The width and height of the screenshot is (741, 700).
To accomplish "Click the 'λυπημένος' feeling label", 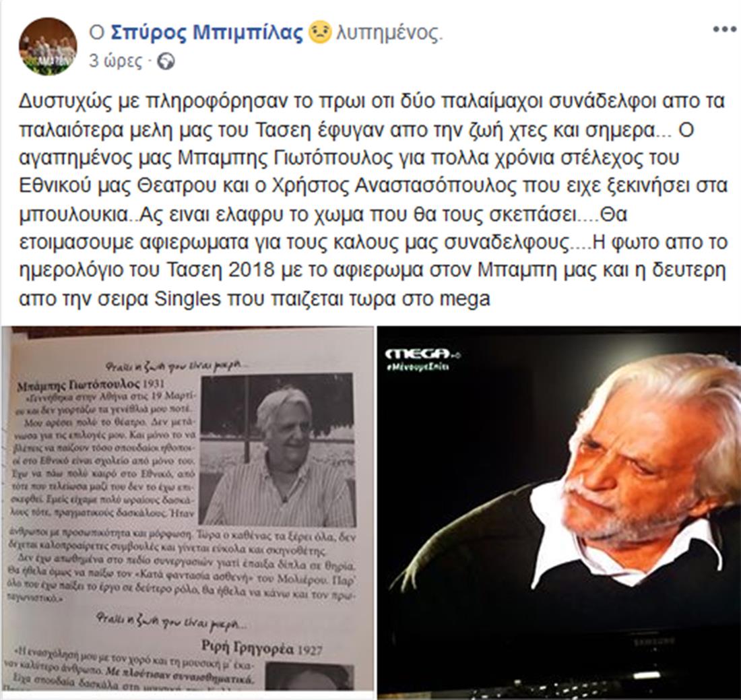I will [389, 33].
